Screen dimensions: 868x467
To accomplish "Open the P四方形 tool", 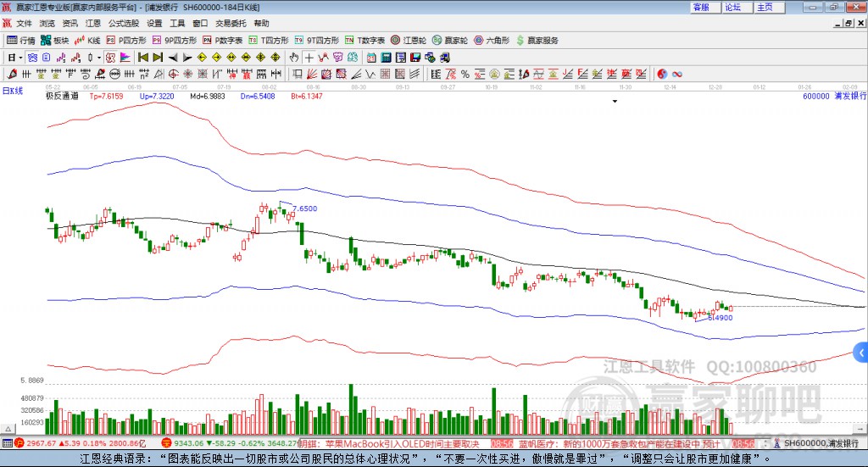I will click(126, 41).
